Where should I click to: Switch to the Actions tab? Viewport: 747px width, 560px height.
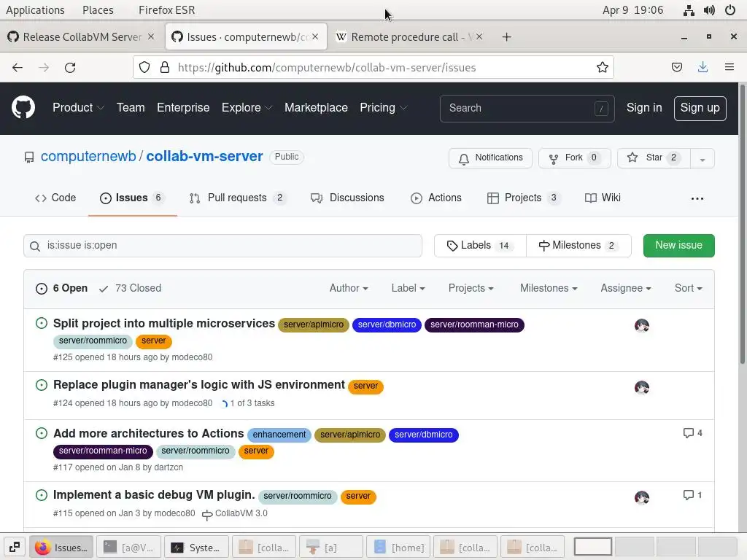tap(436, 198)
